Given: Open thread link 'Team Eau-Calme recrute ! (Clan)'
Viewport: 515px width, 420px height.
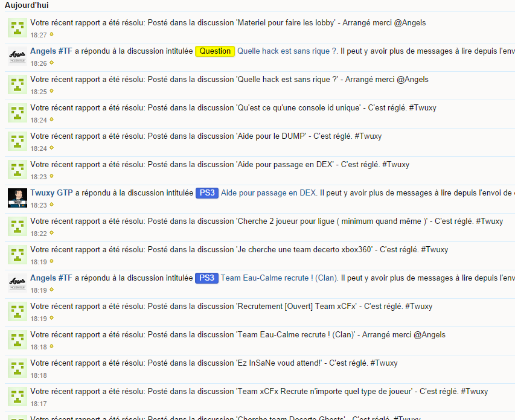Looking at the screenshot, I should tap(279, 278).
